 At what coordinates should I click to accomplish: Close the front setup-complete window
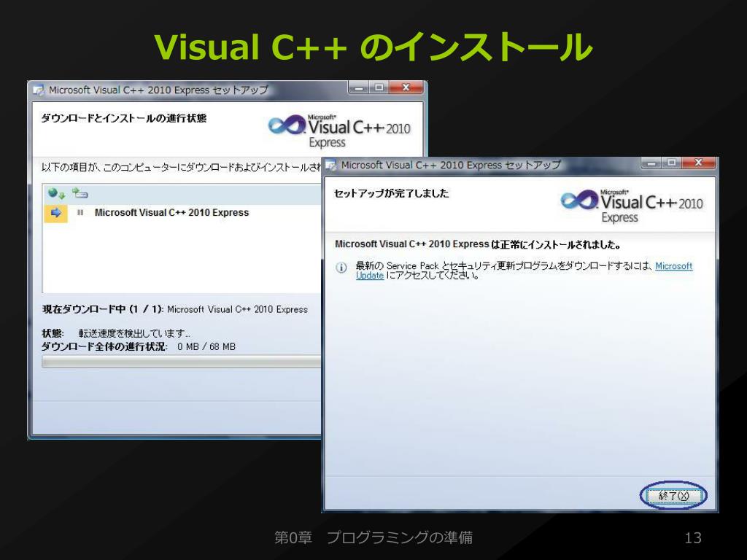point(699,163)
